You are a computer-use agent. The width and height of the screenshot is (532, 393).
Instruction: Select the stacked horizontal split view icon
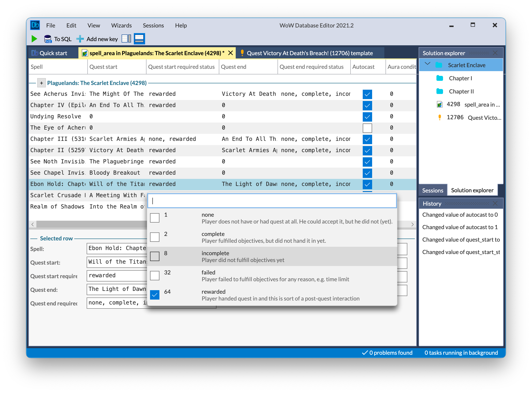(139, 39)
